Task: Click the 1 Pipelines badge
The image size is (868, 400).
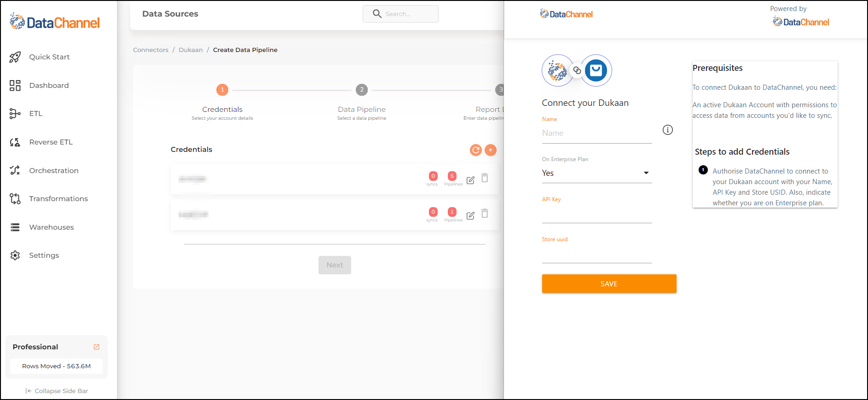Action: click(x=452, y=212)
